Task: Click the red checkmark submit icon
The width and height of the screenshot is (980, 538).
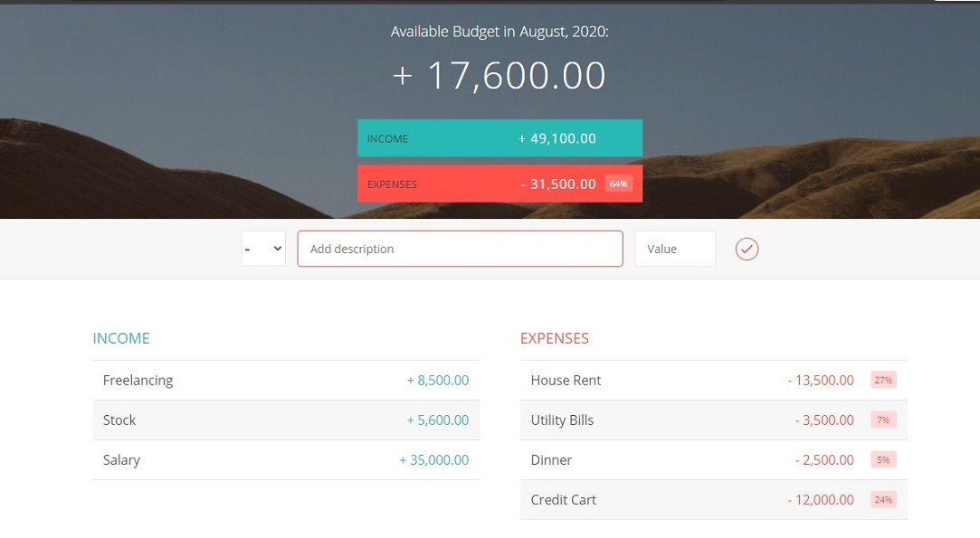Action: coord(747,249)
